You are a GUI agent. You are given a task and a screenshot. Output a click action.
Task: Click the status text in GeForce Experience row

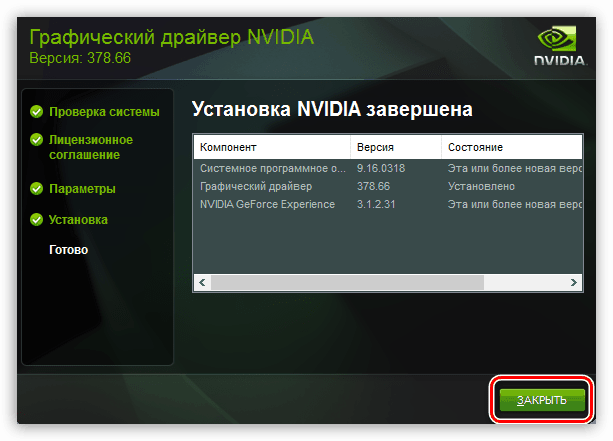pos(515,204)
